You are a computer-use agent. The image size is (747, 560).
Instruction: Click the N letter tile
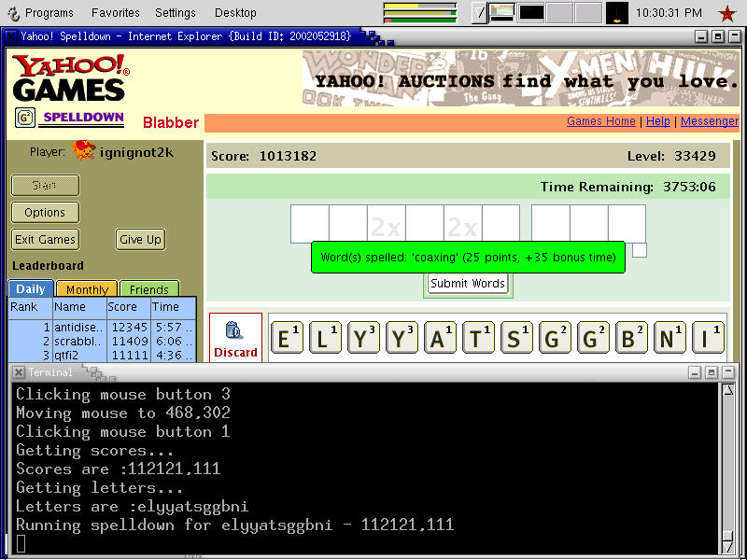[669, 337]
